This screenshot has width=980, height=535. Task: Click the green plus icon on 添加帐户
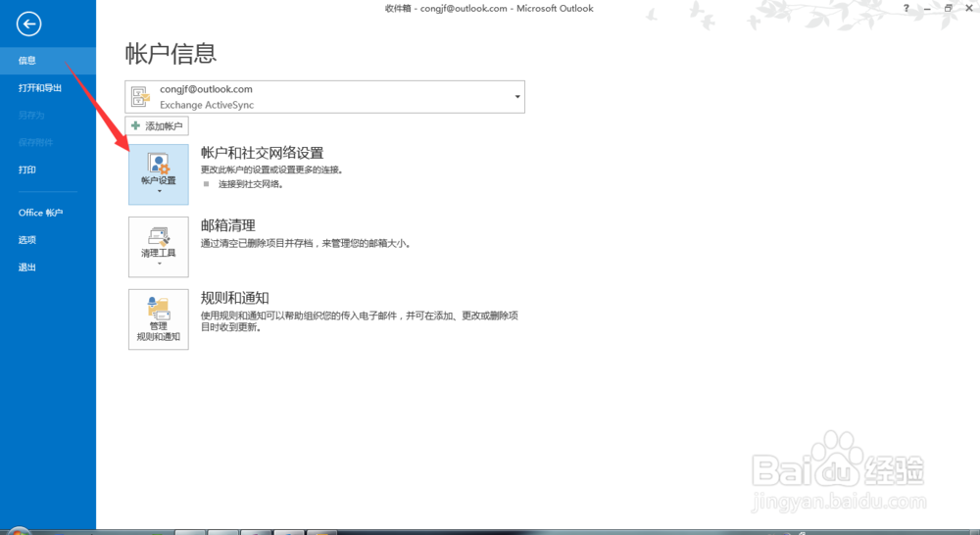(135, 125)
